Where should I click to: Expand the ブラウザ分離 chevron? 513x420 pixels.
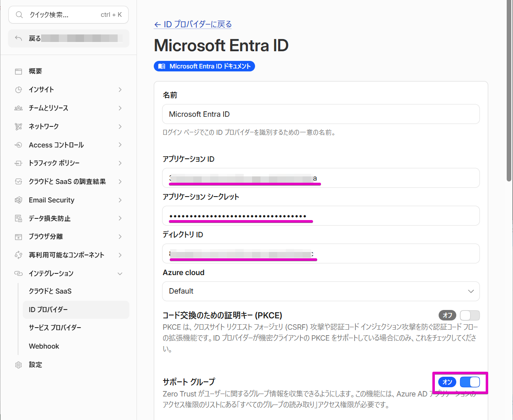(120, 236)
